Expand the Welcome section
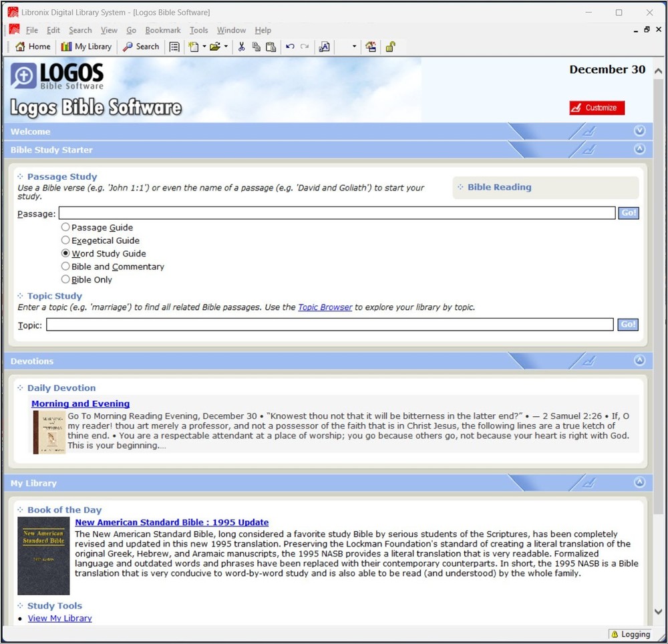668x644 pixels. [639, 130]
